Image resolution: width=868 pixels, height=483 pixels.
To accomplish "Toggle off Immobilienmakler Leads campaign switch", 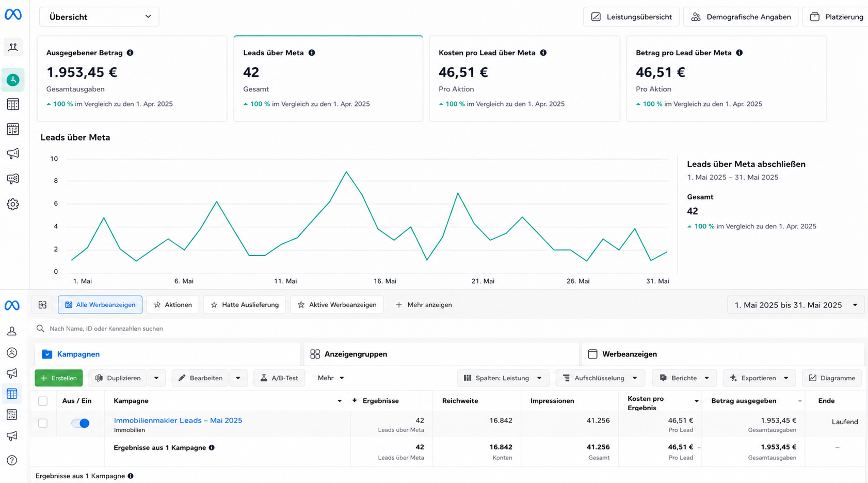I will click(81, 423).
